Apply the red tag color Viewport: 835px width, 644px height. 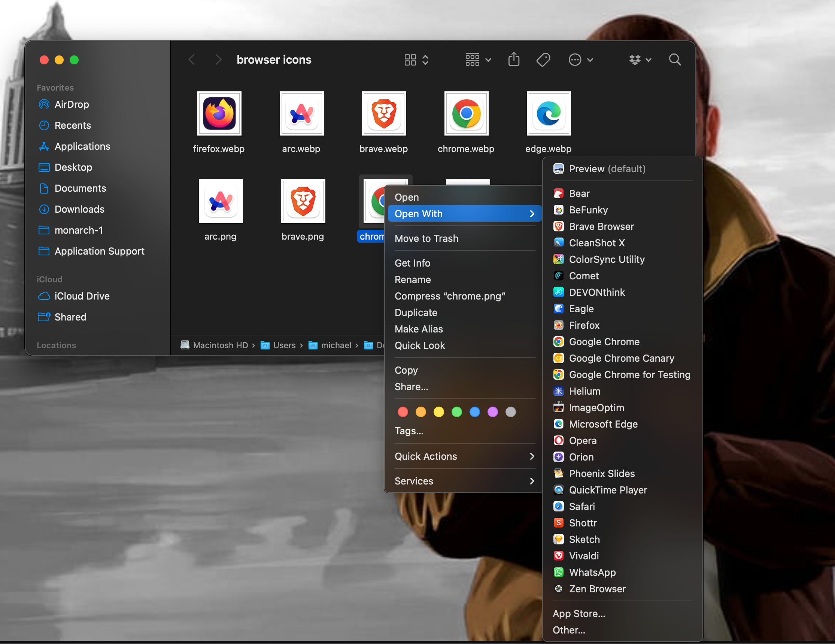[x=403, y=411]
